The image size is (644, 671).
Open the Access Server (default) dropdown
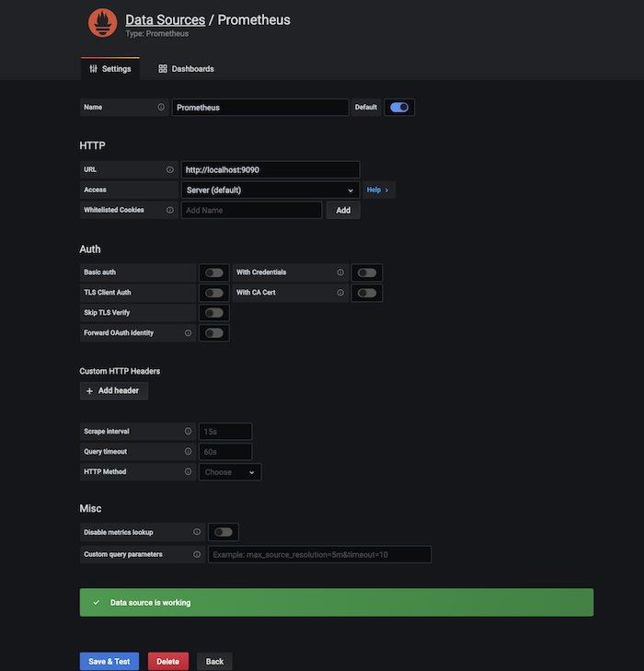click(x=270, y=191)
